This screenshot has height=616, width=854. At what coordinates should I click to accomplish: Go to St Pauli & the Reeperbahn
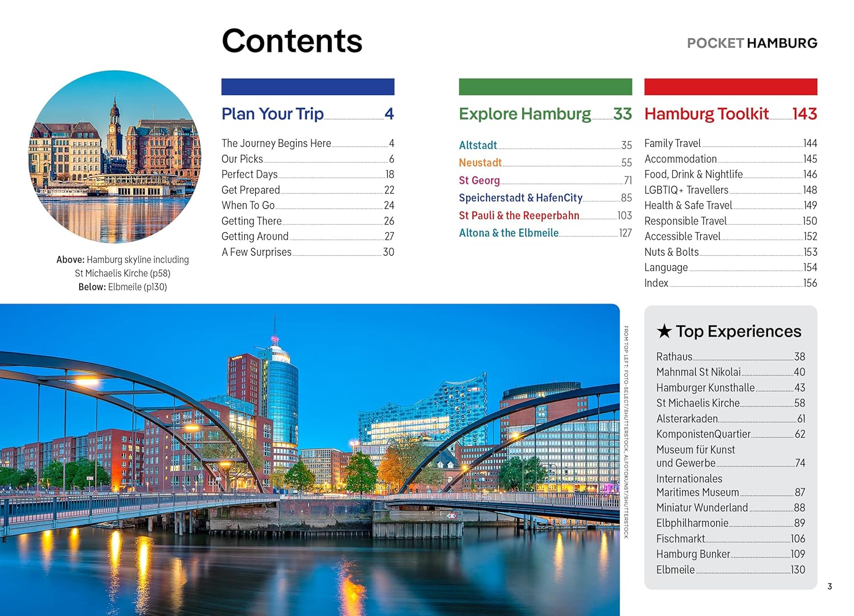click(519, 216)
